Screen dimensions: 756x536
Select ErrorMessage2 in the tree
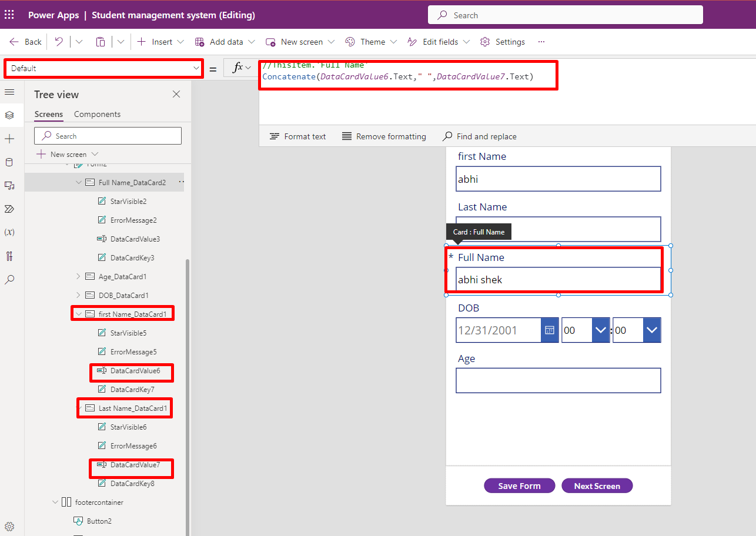pyautogui.click(x=133, y=220)
